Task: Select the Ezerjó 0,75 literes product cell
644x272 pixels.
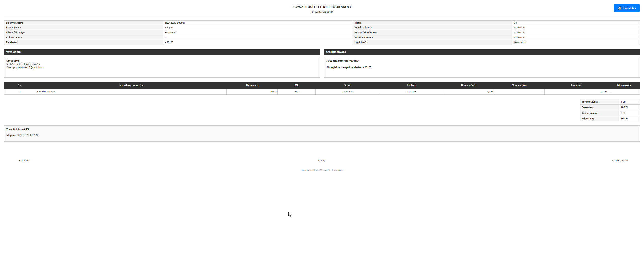Action: (x=46, y=92)
